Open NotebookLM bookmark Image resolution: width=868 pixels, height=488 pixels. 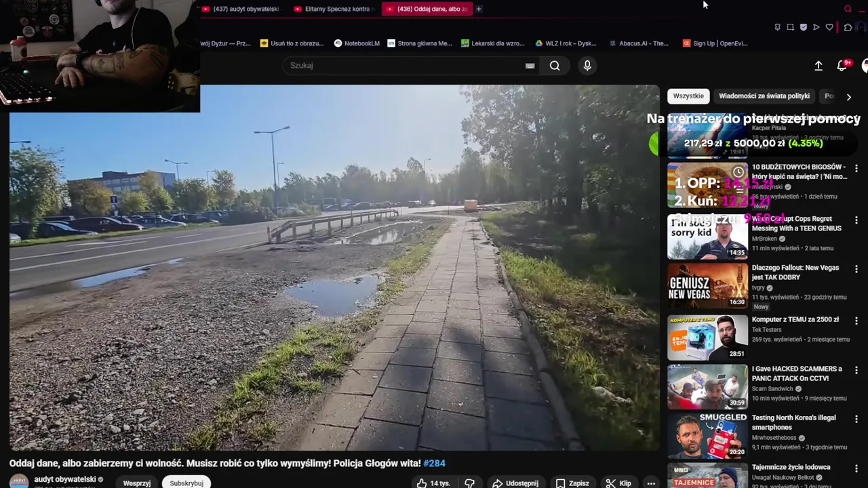(x=357, y=43)
